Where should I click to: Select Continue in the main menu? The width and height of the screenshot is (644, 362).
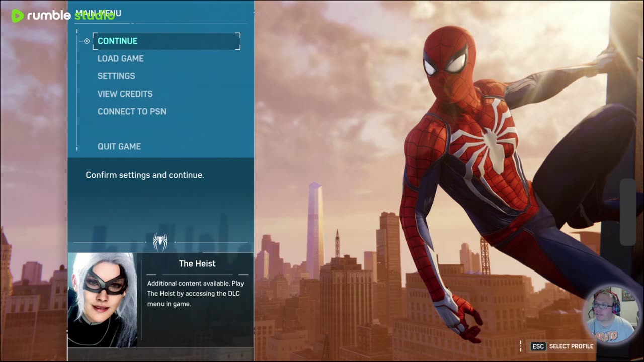[167, 41]
